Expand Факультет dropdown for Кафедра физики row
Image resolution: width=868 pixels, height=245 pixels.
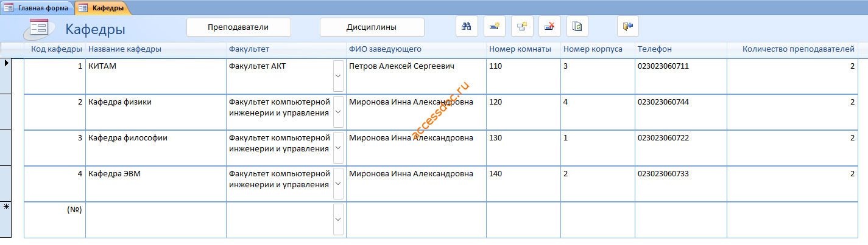click(338, 112)
